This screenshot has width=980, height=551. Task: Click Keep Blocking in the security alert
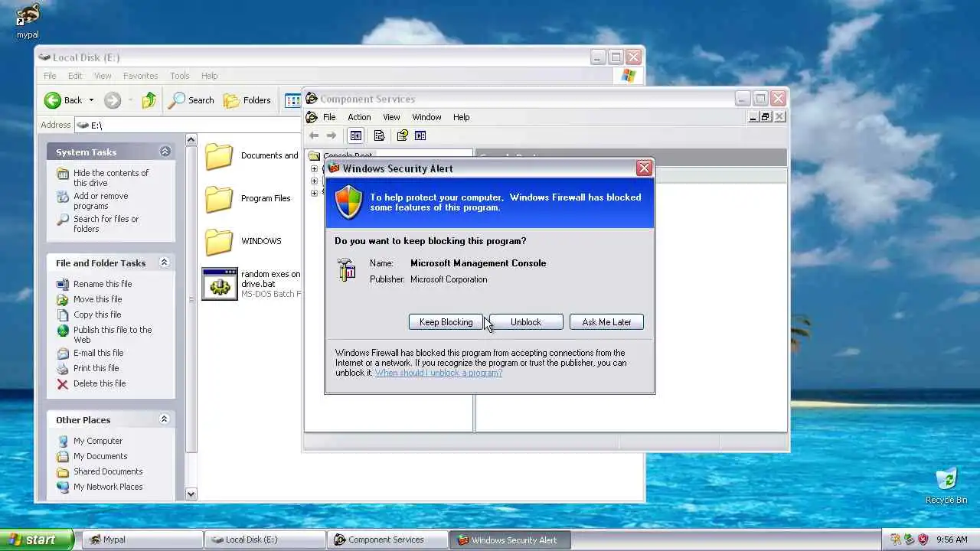click(446, 322)
